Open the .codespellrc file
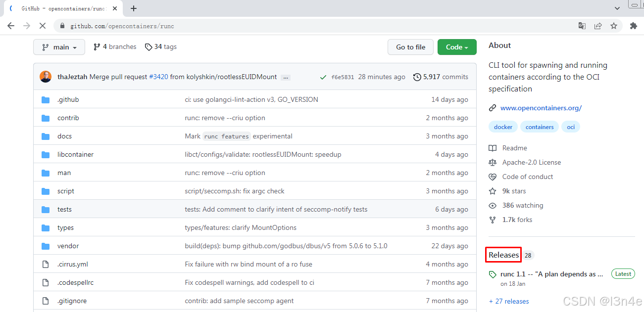This screenshot has height=312, width=644. [75, 282]
